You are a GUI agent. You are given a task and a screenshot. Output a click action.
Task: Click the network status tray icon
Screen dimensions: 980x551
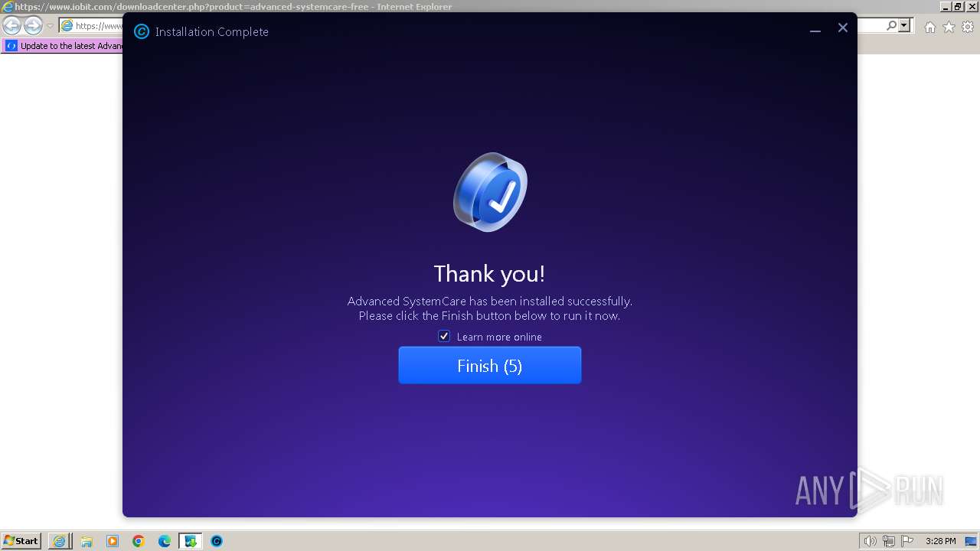pos(889,541)
